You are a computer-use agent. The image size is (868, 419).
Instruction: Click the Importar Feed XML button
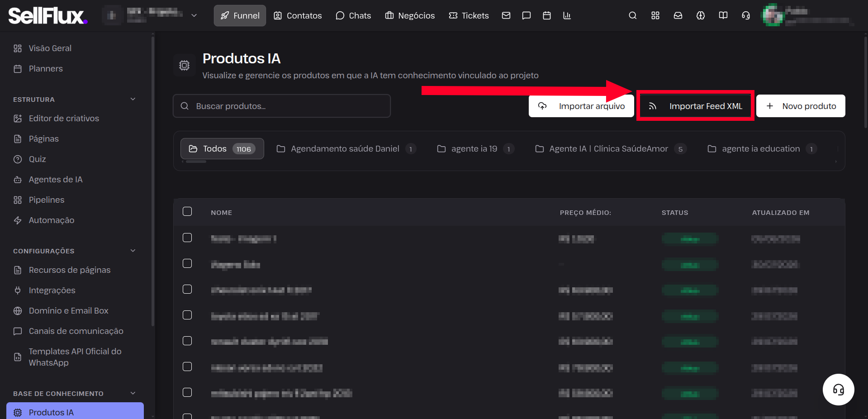[695, 106]
